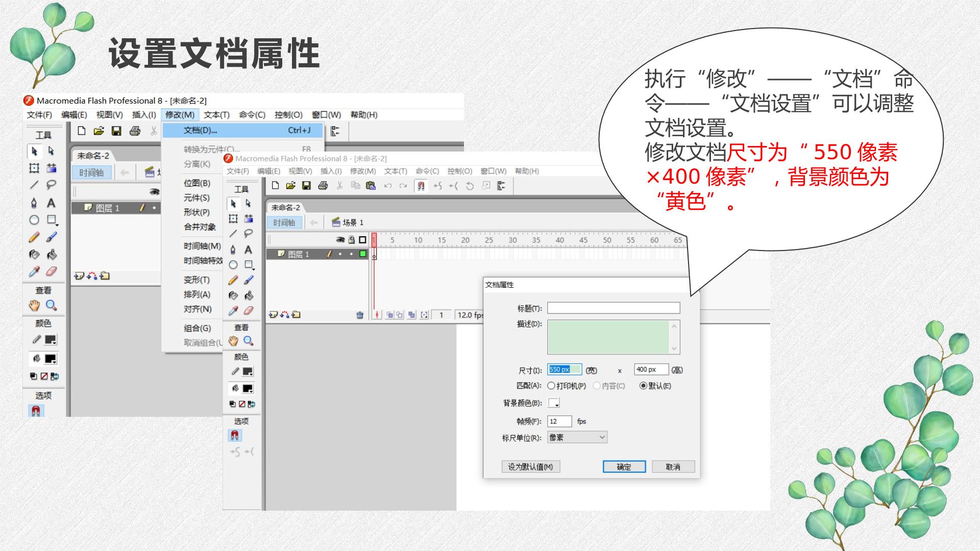Toggle the eye visibility icon in the back timeline

pos(154,191)
